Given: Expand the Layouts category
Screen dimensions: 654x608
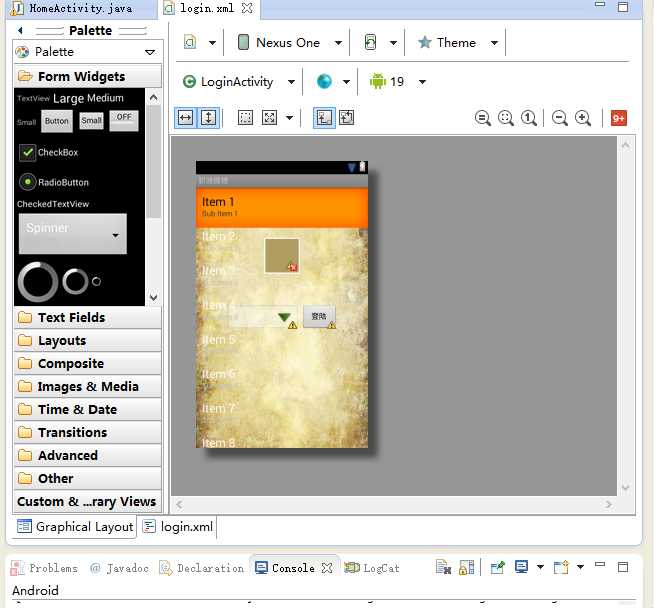Looking at the screenshot, I should click(x=88, y=341).
